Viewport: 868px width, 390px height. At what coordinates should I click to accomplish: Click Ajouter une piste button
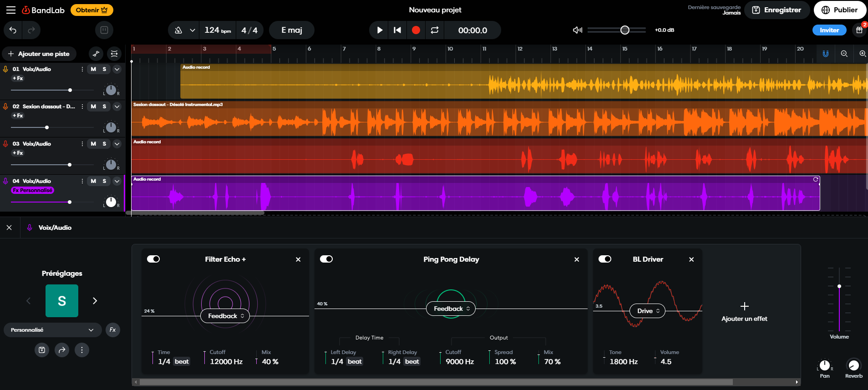coord(39,54)
